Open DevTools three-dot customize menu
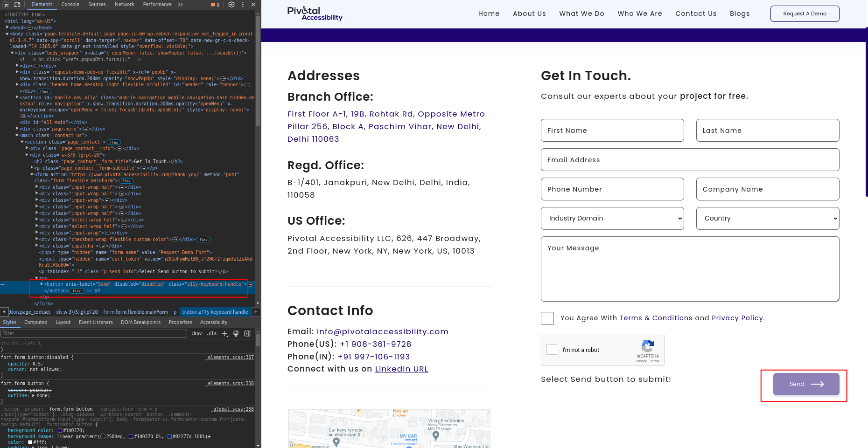The image size is (868, 448). click(243, 5)
